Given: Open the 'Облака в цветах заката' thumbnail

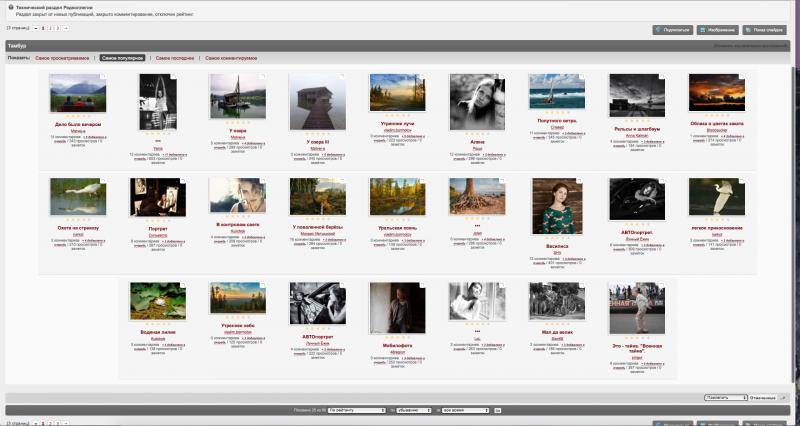Looking at the screenshot, I should pyautogui.click(x=717, y=92).
